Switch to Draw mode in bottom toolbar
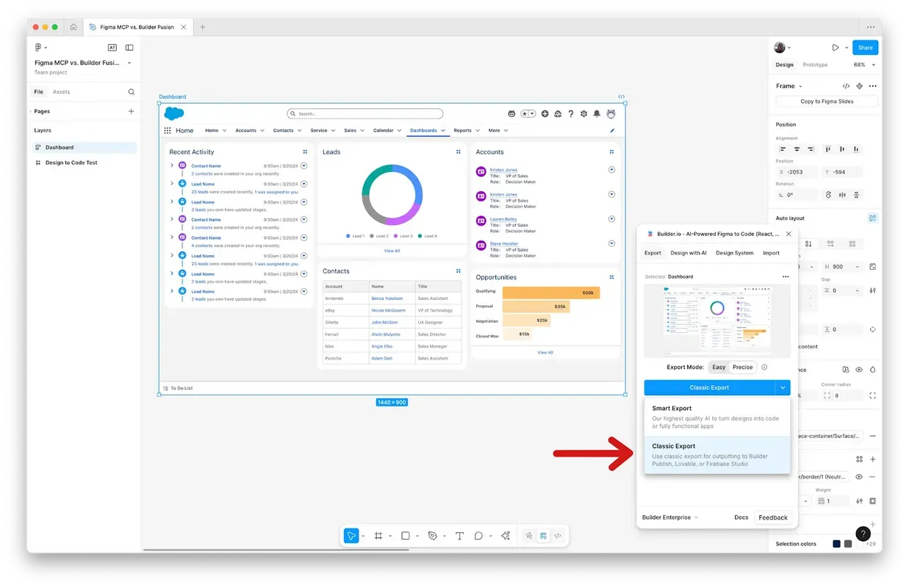The width and height of the screenshot is (909, 588). pyautogui.click(x=528, y=536)
